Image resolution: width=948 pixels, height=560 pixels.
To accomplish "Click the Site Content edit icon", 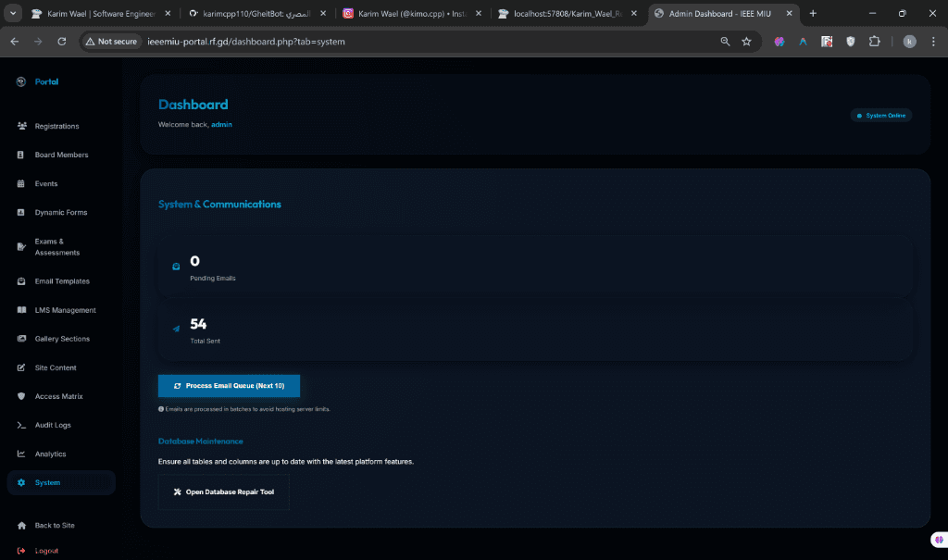I will 21,367.
